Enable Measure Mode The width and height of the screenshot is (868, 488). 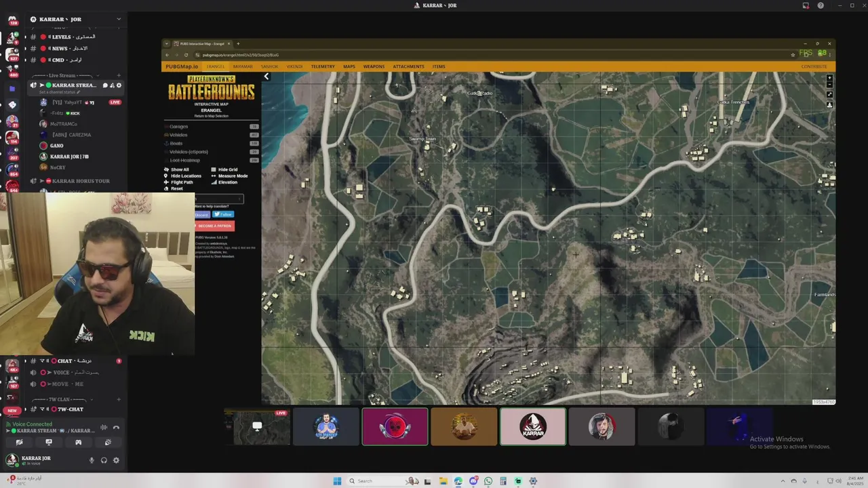pyautogui.click(x=229, y=176)
